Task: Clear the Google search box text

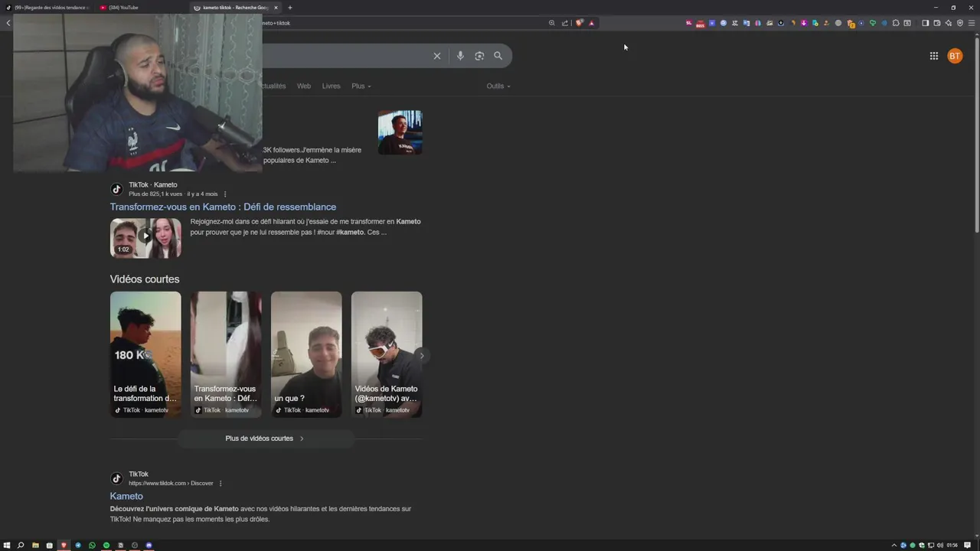Action: tap(437, 56)
